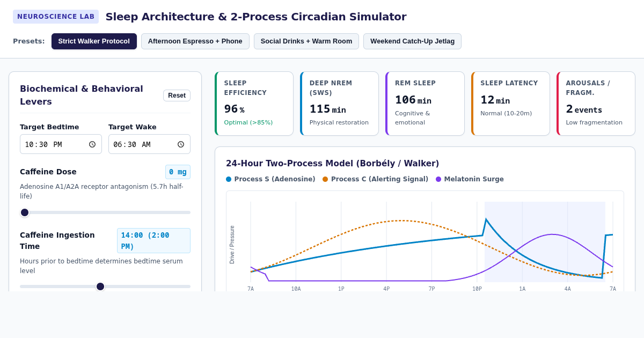644x338 pixels.
Task: Click the Sleep Architecture simulator page title
Action: pyautogui.click(x=256, y=17)
